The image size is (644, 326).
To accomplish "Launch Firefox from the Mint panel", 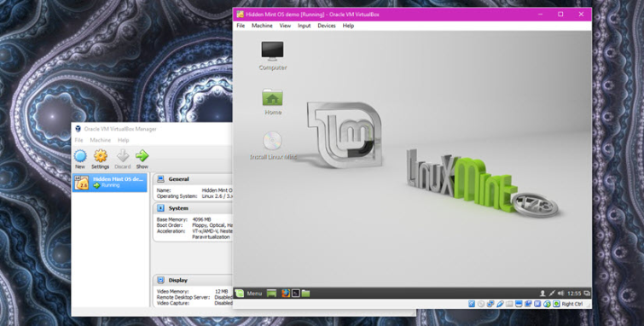I will 286,293.
